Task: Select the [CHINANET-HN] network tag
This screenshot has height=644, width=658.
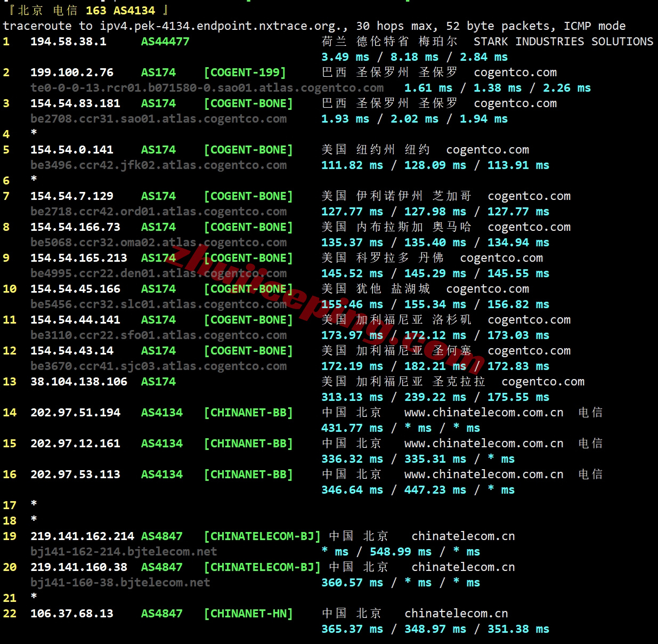Action: coord(248,613)
